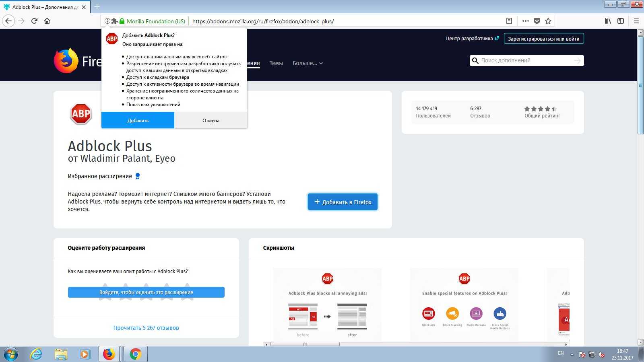Viewport: 644px width, 362px height.
Task: Open page actions three-dots menu
Action: pos(525,21)
